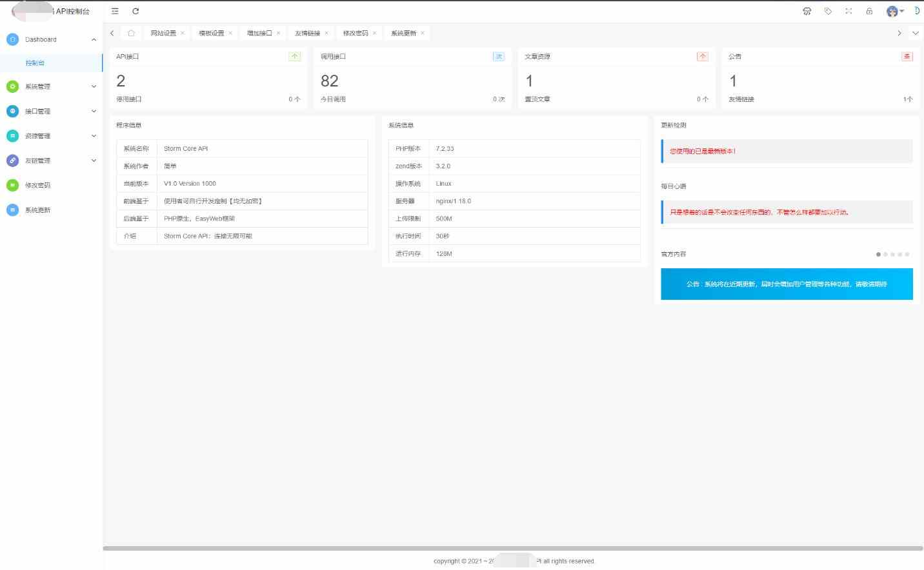Click the refresh icon in the top bar

click(x=136, y=11)
